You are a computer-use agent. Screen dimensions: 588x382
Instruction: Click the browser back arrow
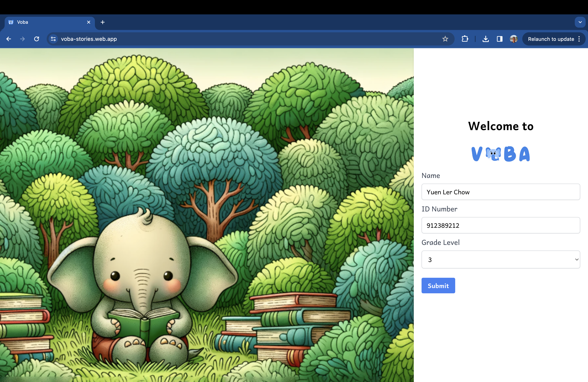[x=9, y=39]
